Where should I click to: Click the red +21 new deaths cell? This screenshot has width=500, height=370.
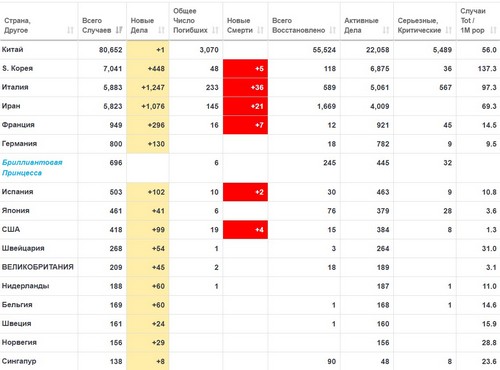pyautogui.click(x=245, y=106)
